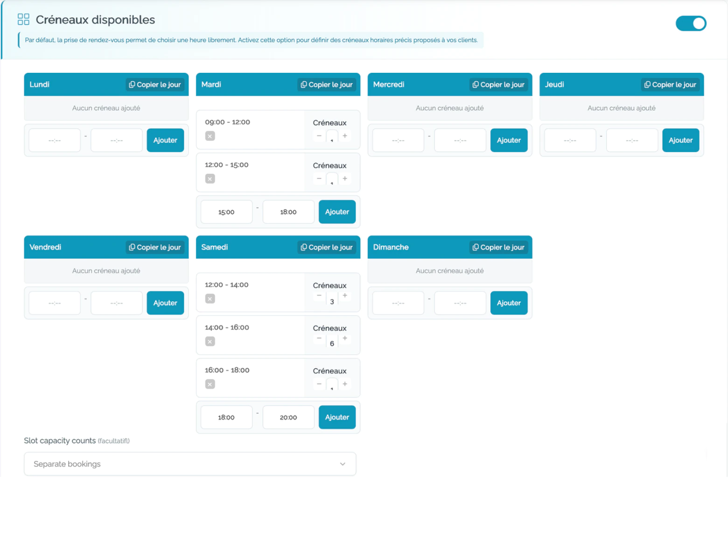Screen dimensions: 728x560
Task: Focus the Lundi start time field
Action: pos(55,140)
